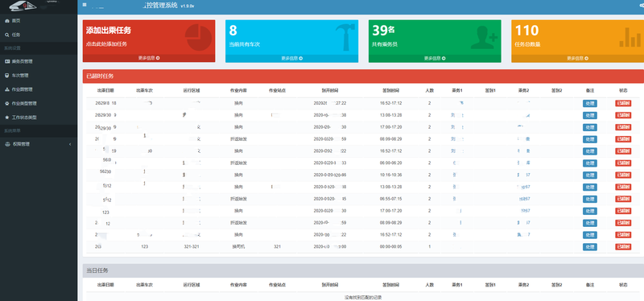This screenshot has width=644, height=301.
Task: Click the 换司机 作业内容 cell
Action: tap(238, 247)
